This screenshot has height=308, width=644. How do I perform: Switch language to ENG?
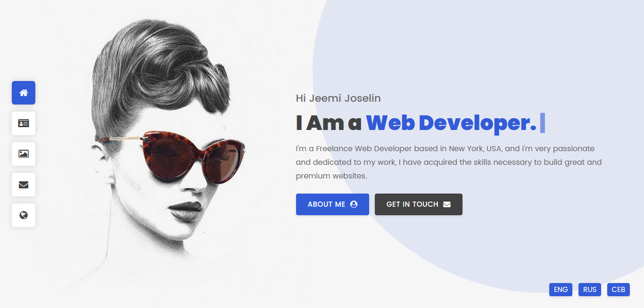(561, 290)
